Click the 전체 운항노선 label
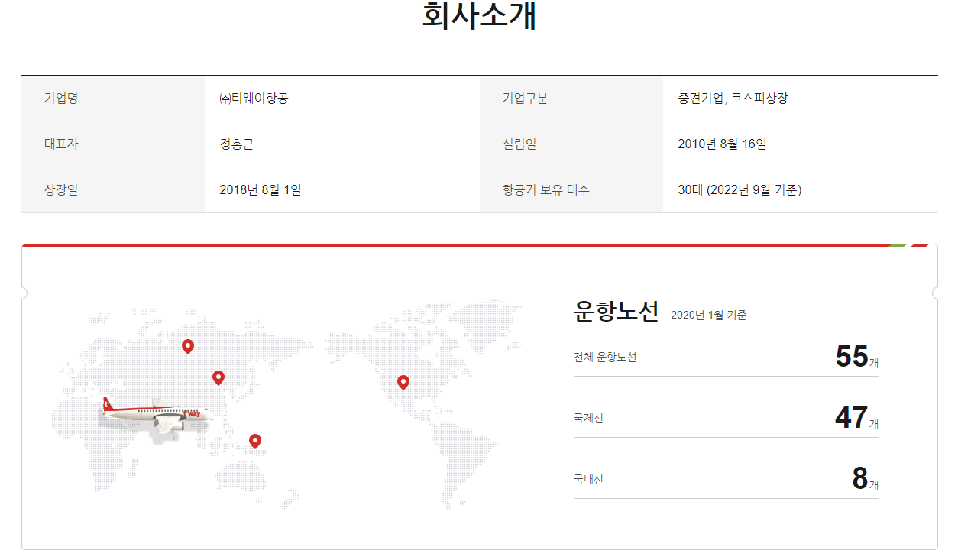958x560 pixels. click(605, 358)
